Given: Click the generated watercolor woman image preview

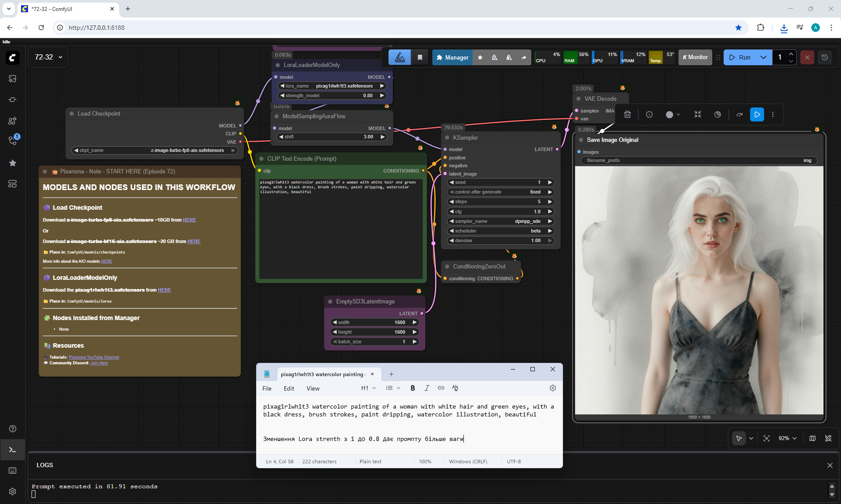Looking at the screenshot, I should pyautogui.click(x=699, y=290).
